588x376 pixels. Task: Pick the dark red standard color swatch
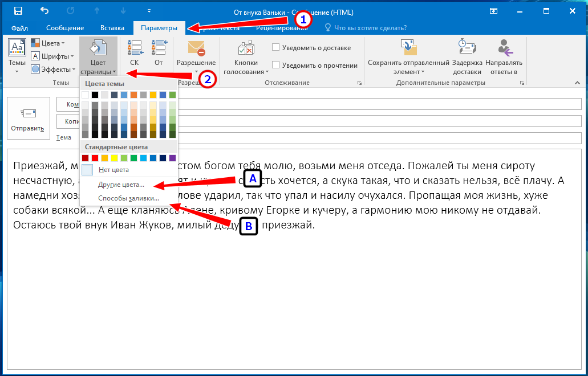(x=85, y=158)
